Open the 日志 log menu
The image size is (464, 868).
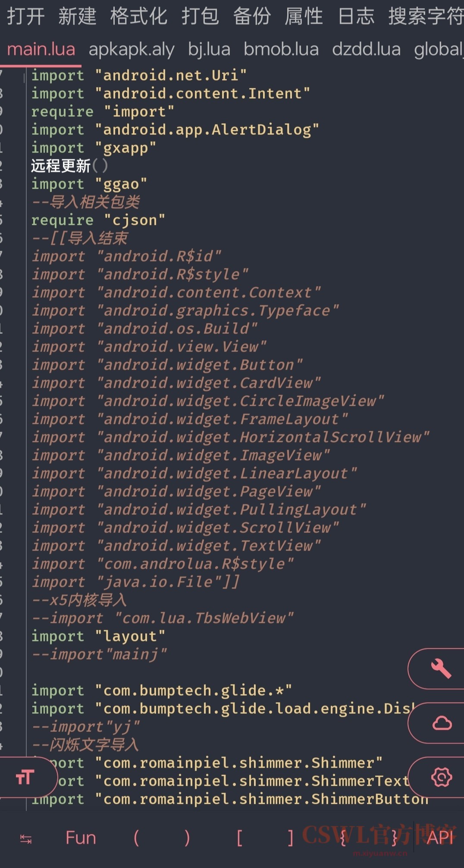(x=356, y=16)
